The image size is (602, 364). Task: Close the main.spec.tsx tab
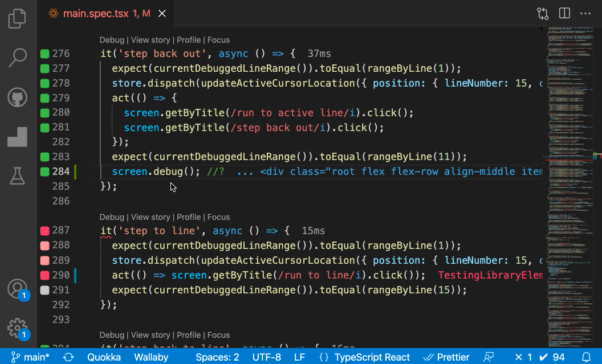coord(162,14)
